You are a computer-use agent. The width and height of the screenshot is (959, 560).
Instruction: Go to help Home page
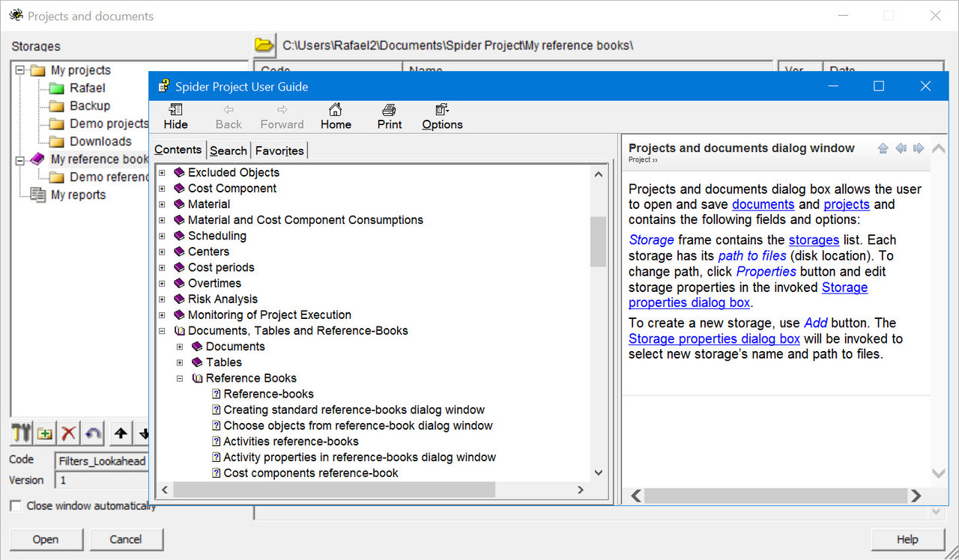pos(336,117)
